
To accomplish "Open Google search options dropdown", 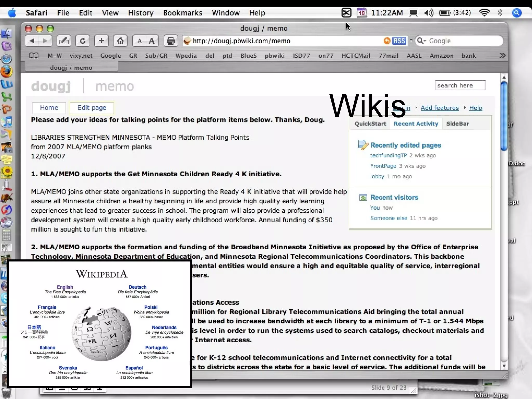I will 421,41.
